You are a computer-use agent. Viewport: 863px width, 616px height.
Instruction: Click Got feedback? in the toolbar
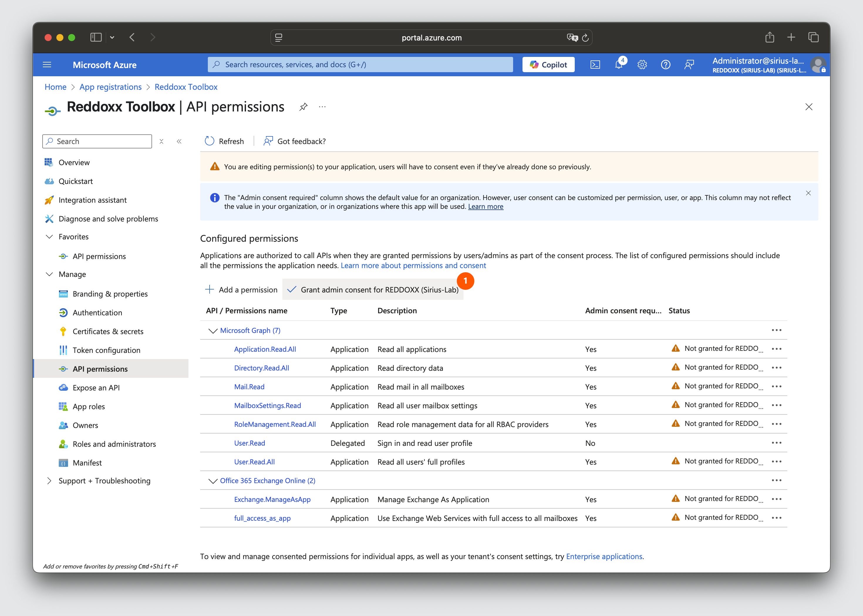point(295,141)
